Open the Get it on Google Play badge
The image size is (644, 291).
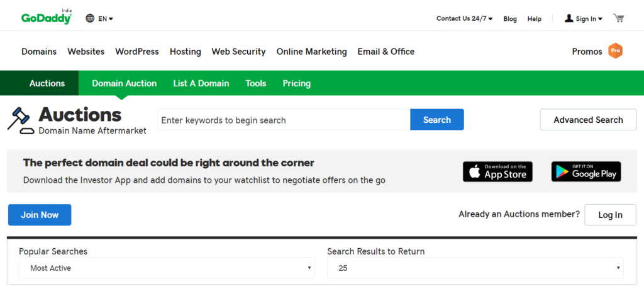click(586, 171)
